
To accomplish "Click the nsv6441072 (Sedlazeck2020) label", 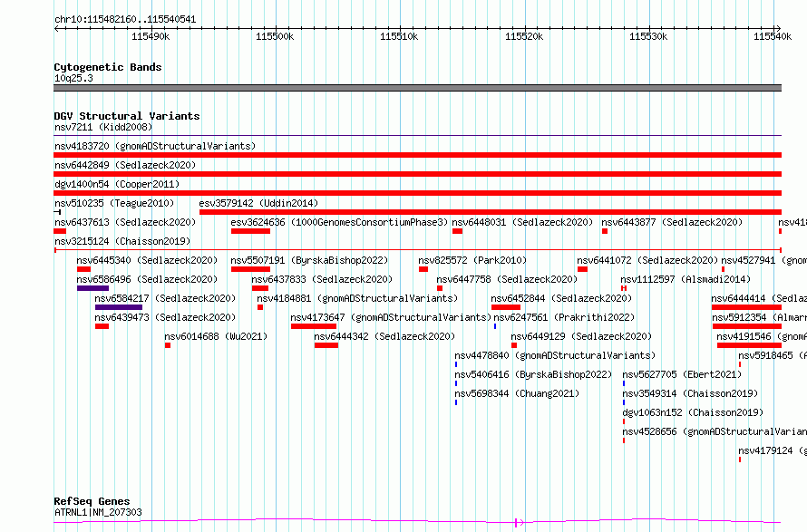I will (x=647, y=260).
